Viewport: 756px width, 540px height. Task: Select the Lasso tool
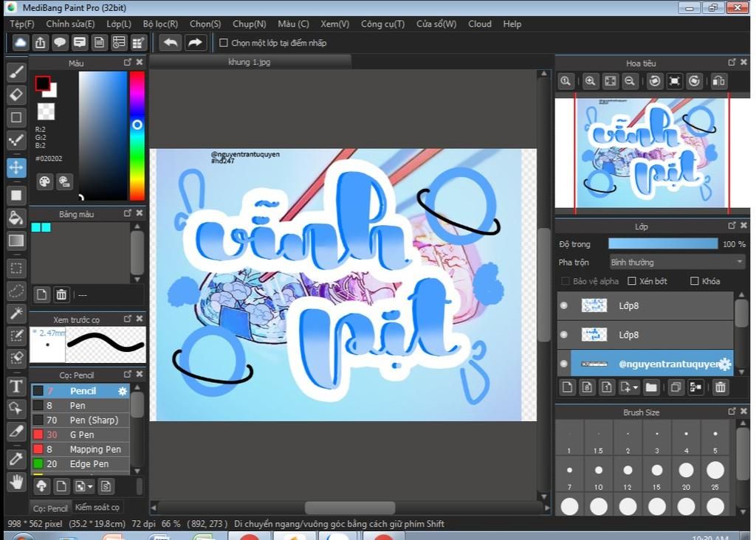tap(16, 291)
